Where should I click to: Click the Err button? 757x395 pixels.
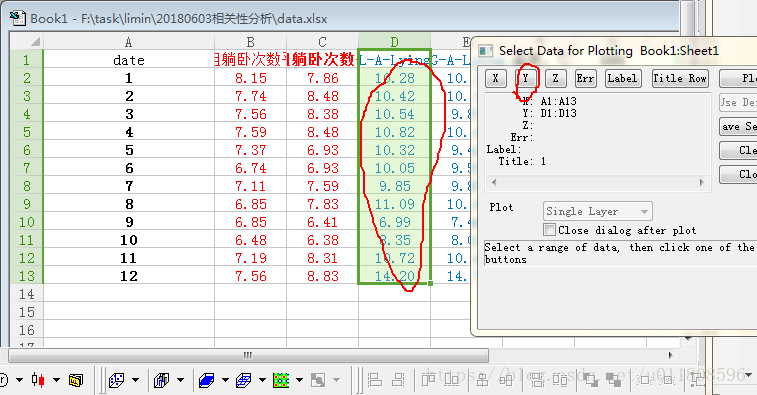(586, 78)
